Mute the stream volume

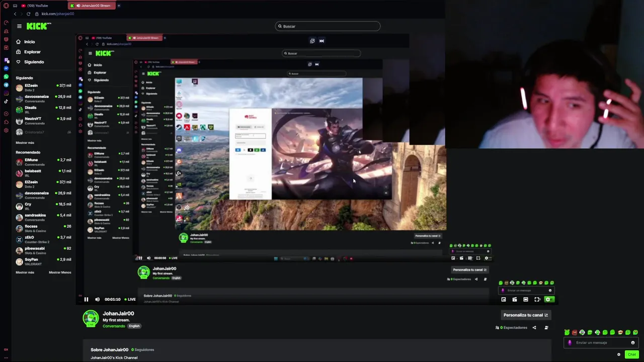coord(98,300)
